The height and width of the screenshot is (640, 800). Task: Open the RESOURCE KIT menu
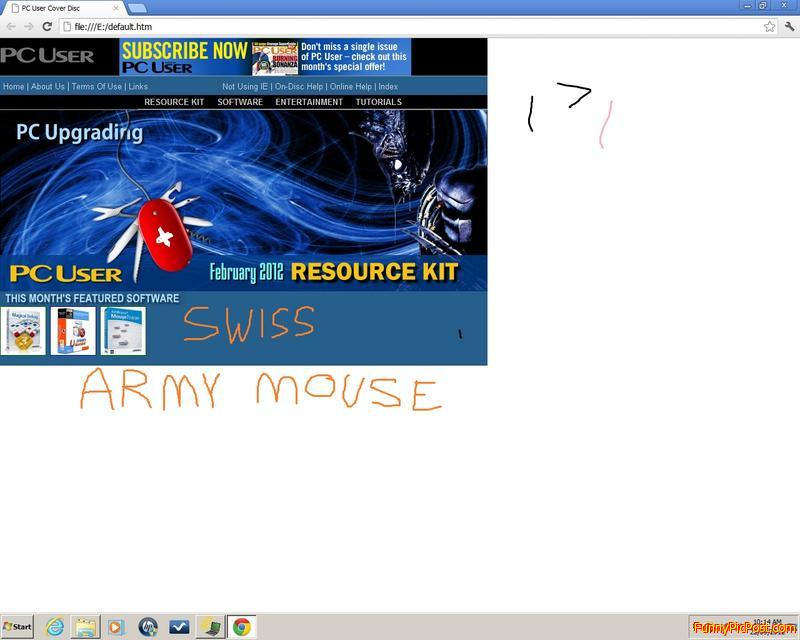[x=174, y=102]
